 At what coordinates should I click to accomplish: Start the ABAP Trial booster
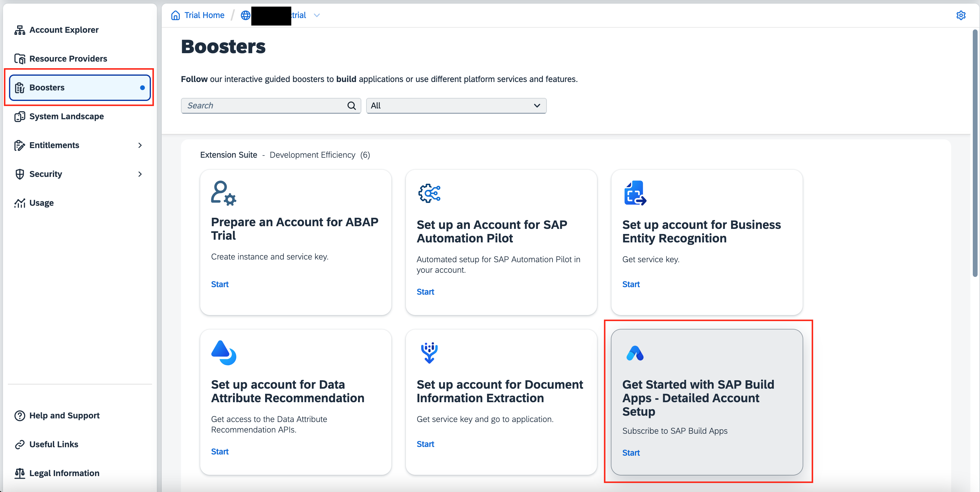[219, 284]
